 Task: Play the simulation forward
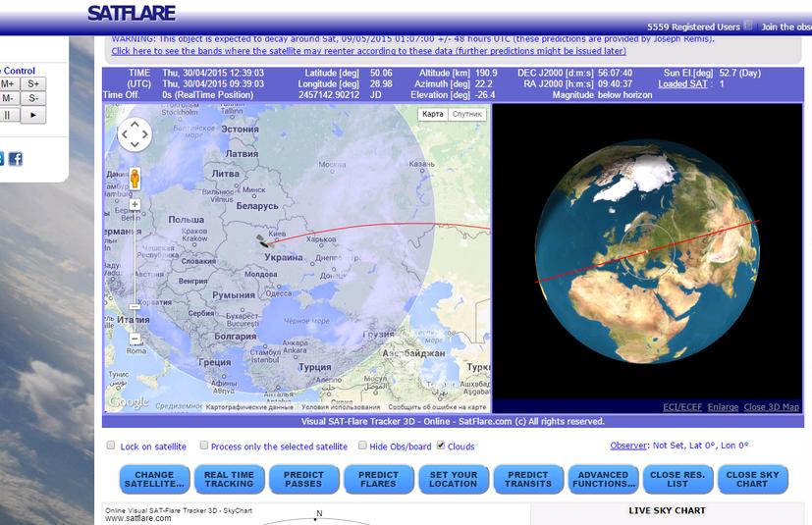point(33,115)
